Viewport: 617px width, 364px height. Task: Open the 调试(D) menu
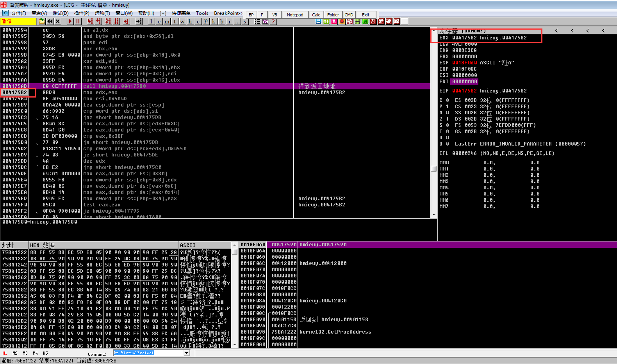tap(61, 13)
